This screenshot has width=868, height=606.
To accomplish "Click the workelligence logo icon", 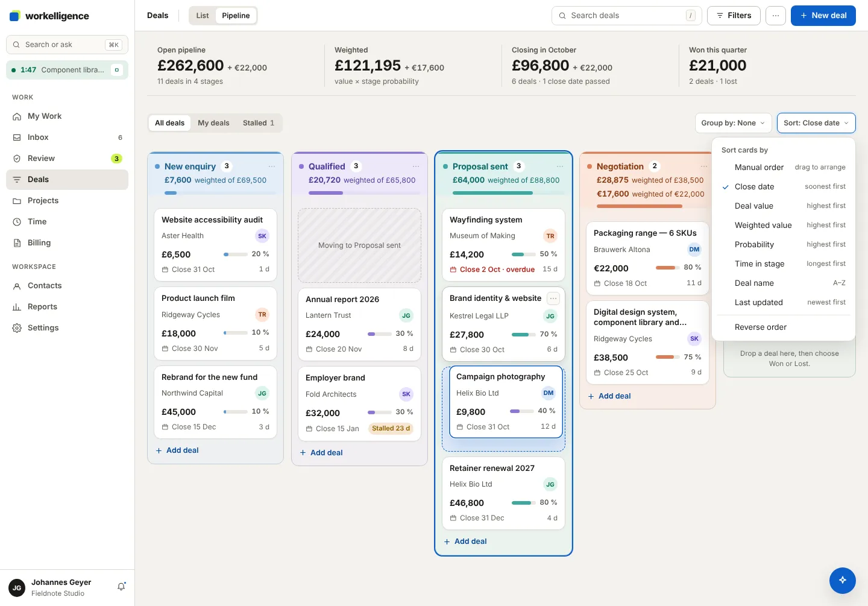I will [15, 16].
